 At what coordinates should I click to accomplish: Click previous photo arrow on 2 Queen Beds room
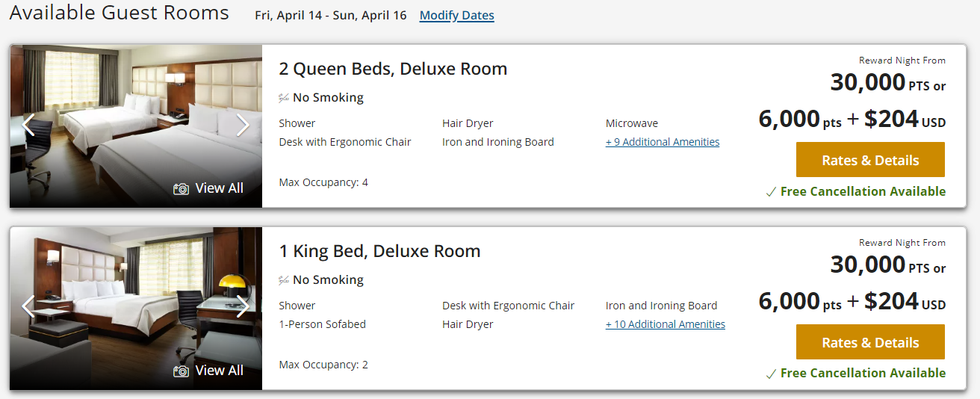[x=28, y=125]
